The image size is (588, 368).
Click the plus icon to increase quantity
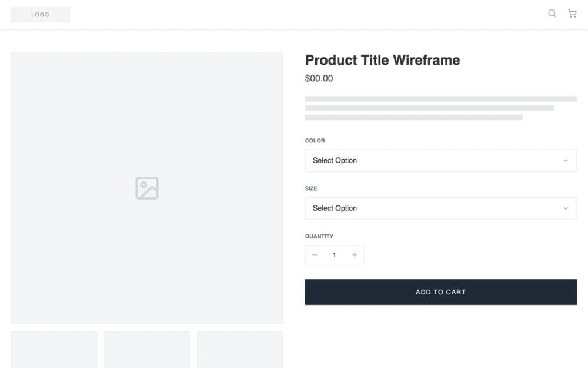point(354,254)
